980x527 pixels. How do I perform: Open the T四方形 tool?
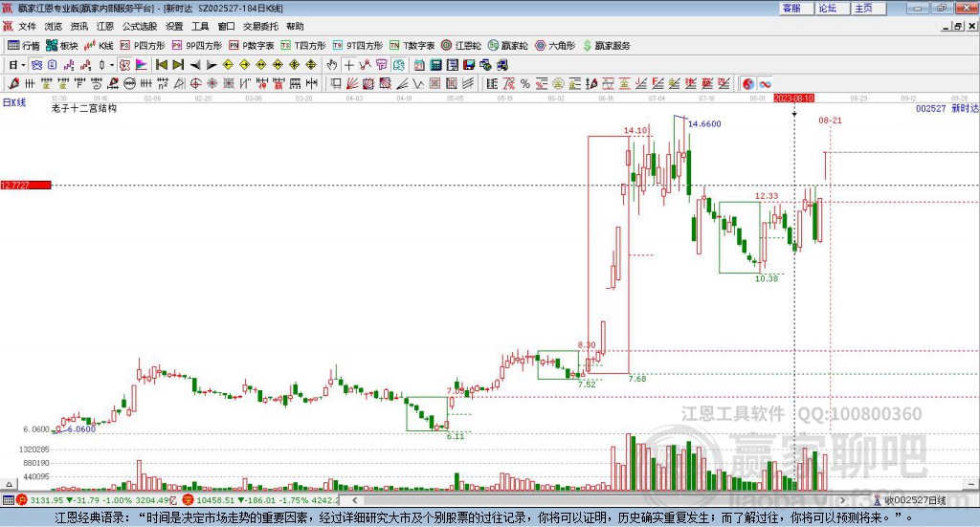(x=303, y=46)
